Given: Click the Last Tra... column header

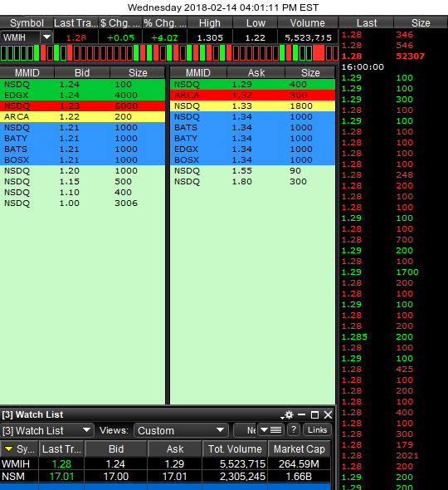Looking at the screenshot, I should [75, 22].
